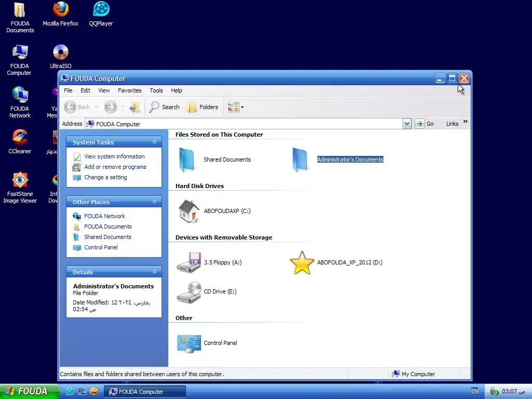Open the Tools menu
The width and height of the screenshot is (532, 399).
tap(156, 90)
